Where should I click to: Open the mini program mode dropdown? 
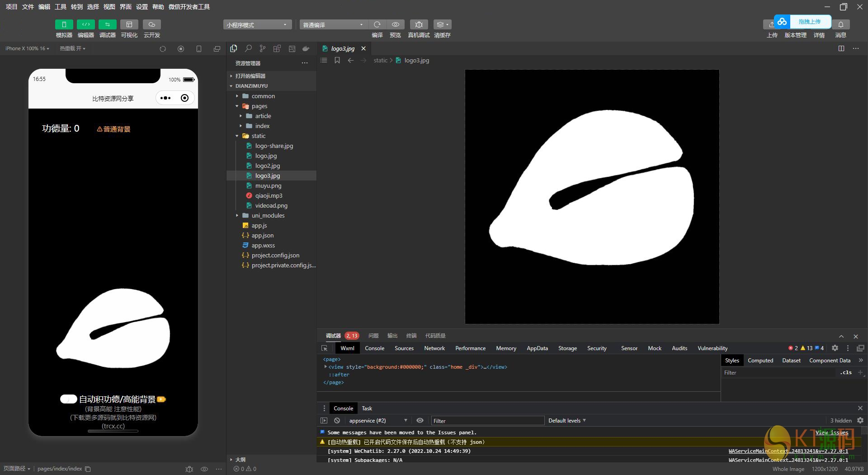257,25
